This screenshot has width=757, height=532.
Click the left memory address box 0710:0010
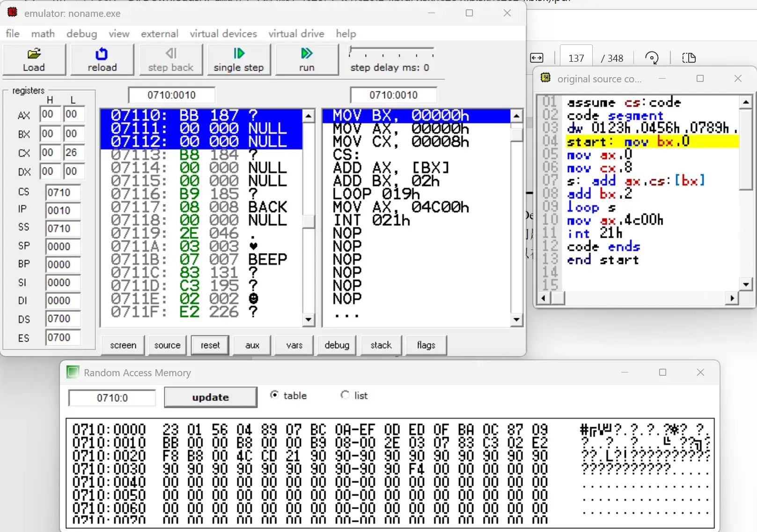(172, 95)
